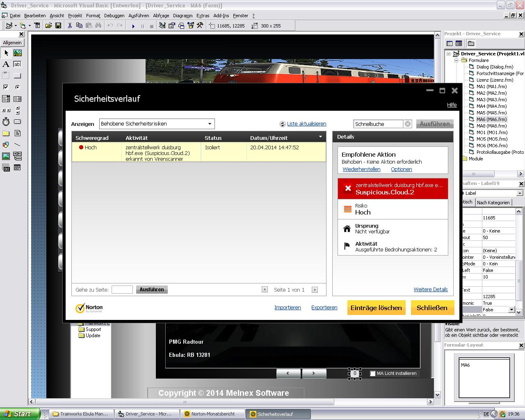Select the OptionButton control in toolbox
The image size is (525, 420).
click(x=17, y=87)
